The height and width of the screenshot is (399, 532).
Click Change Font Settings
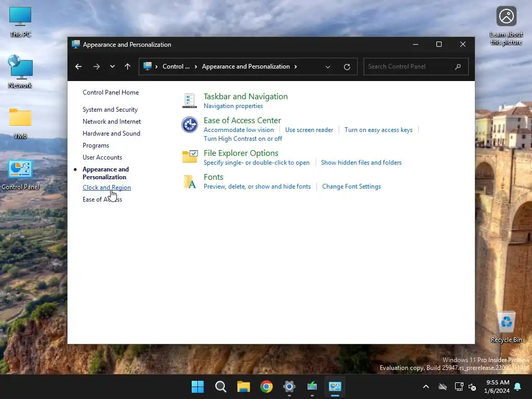tap(352, 187)
